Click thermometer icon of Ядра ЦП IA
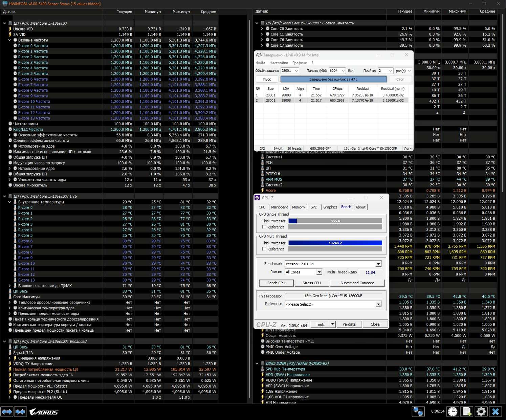506x420 pixels. pos(10,353)
